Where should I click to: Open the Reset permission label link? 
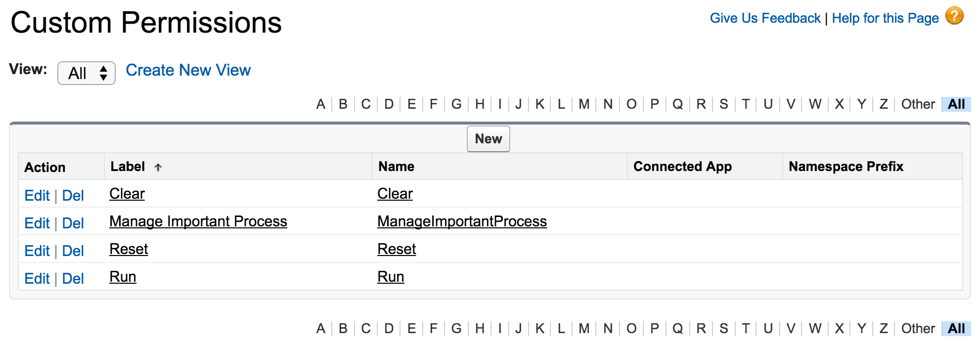pos(129,249)
